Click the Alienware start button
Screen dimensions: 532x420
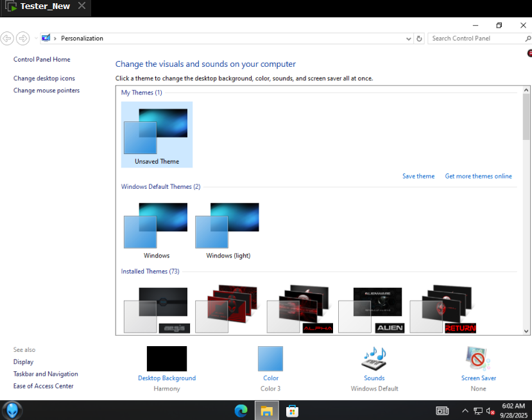click(x=12, y=410)
